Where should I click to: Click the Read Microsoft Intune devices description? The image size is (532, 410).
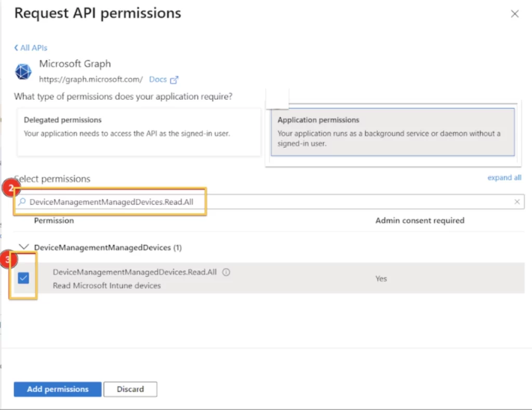[107, 285]
